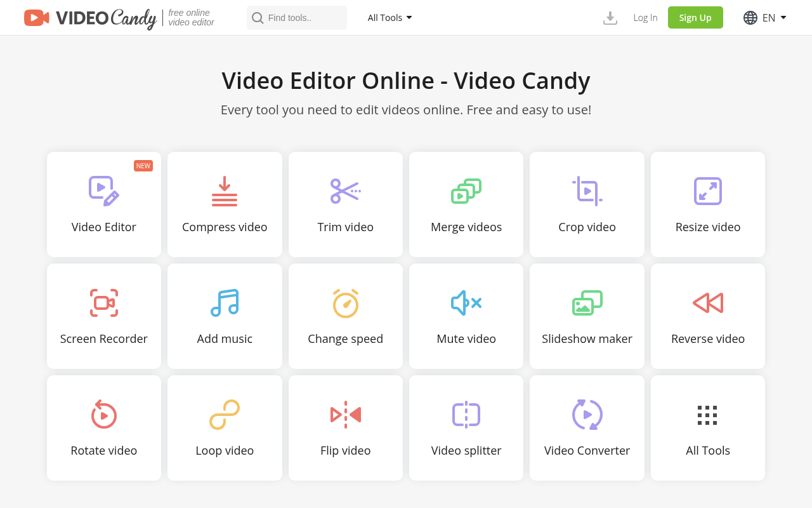Select the Video Editor card with NEW badge

click(103, 204)
